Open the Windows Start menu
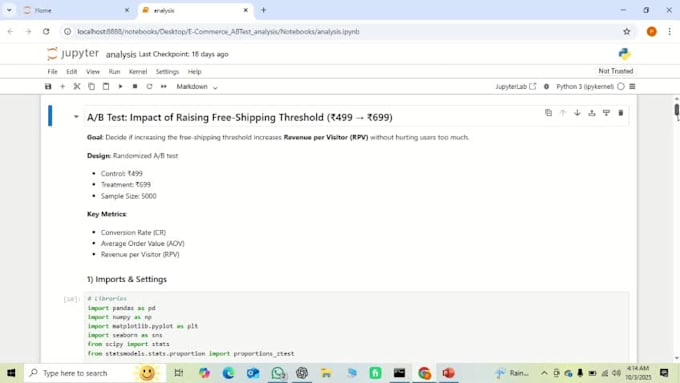680x383 pixels. (11, 373)
